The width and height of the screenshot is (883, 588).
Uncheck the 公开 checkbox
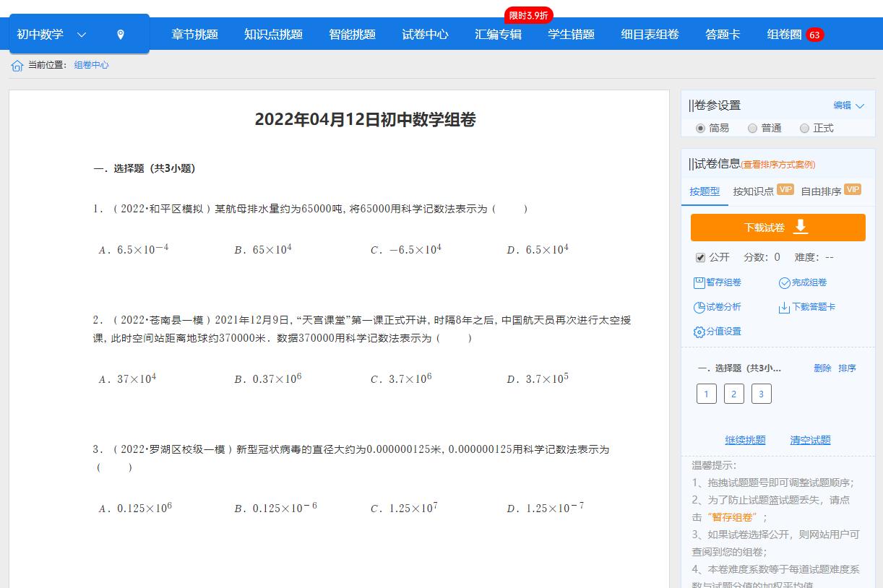click(x=699, y=257)
